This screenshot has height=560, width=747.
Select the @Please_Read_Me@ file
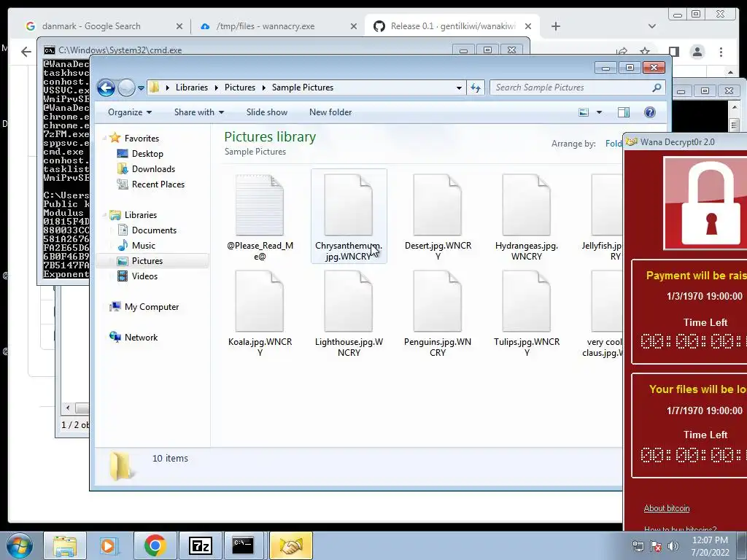tap(260, 217)
